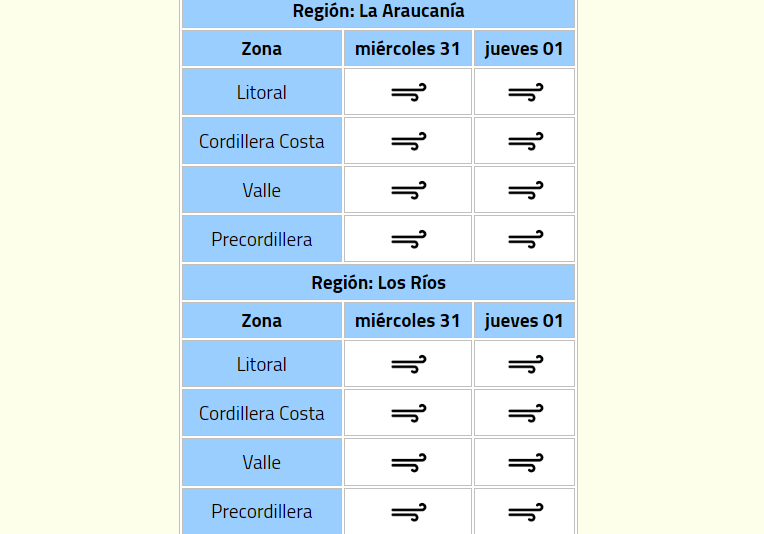This screenshot has height=534, width=764.
Task: Click the Región: Los Ríos header
Action: click(379, 283)
